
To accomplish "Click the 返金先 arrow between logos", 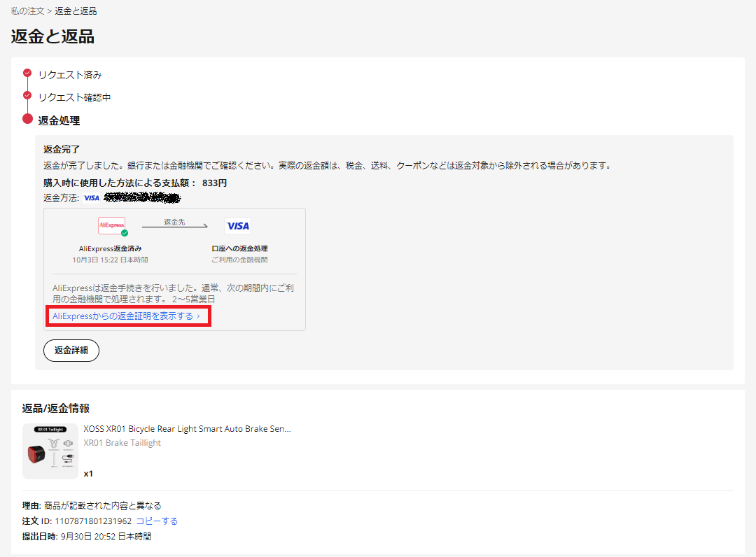I will [175, 225].
